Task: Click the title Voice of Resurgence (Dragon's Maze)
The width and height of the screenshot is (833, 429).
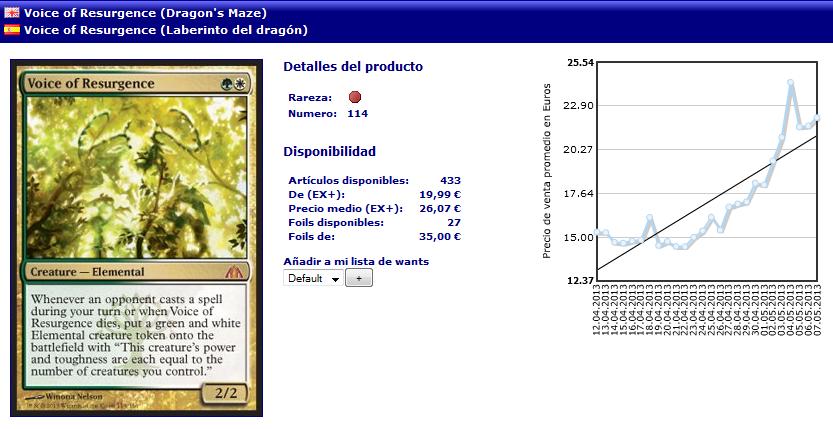Action: (x=145, y=12)
